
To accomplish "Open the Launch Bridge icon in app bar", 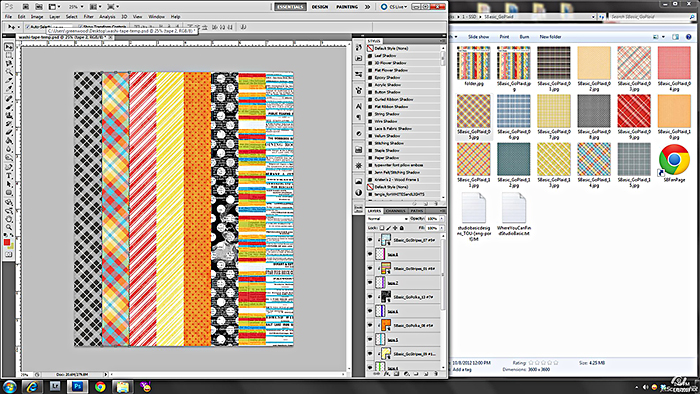I will click(26, 7).
